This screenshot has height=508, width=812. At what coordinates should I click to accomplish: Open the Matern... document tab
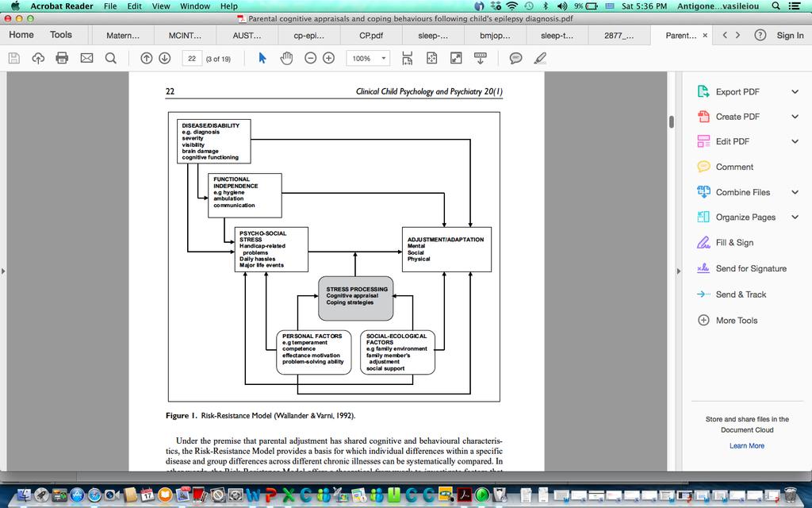pyautogui.click(x=123, y=36)
